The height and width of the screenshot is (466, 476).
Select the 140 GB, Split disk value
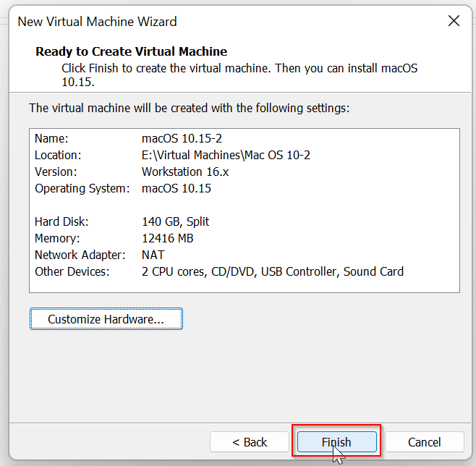click(x=176, y=221)
